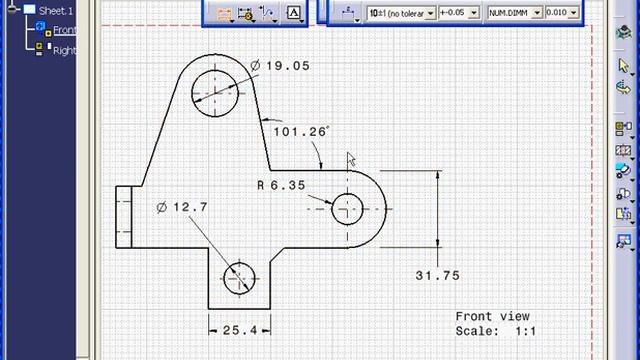Select the Clipping view icon
640x360 pixels.
(x=623, y=193)
